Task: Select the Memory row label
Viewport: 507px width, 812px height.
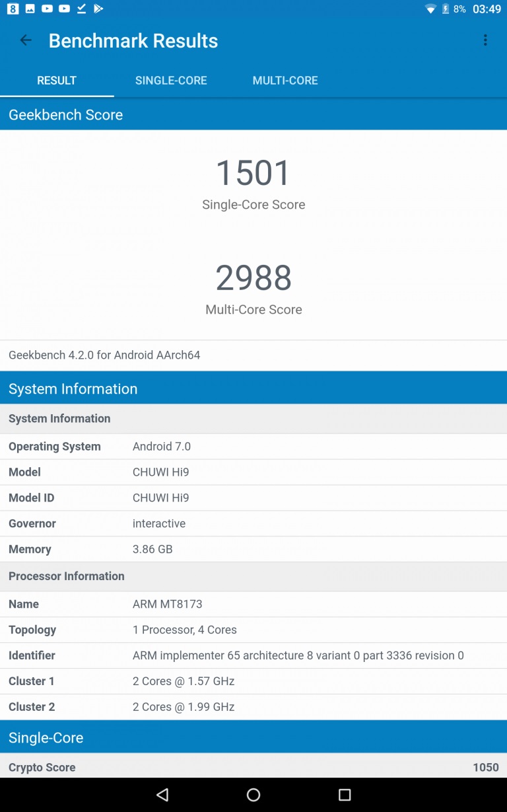Action: point(30,550)
